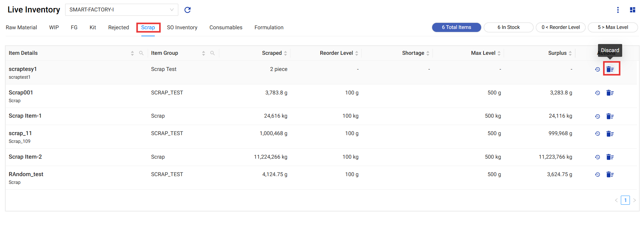Viewport: 644px width, 241px height.
Task: Click the refresh icon beside factory selector
Action: [187, 10]
